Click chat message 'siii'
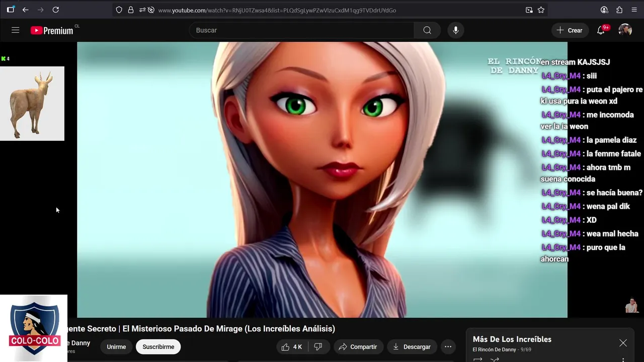Screen dimensions: 644x362 [x=592, y=76]
